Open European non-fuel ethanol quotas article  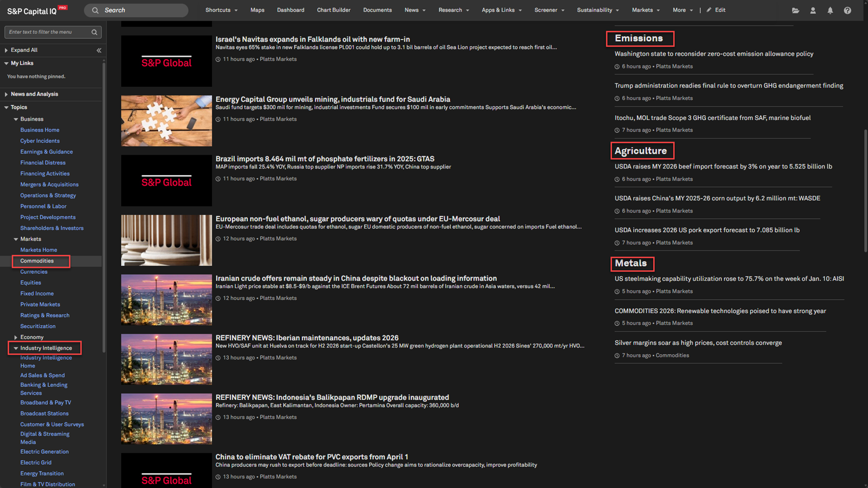pos(358,219)
